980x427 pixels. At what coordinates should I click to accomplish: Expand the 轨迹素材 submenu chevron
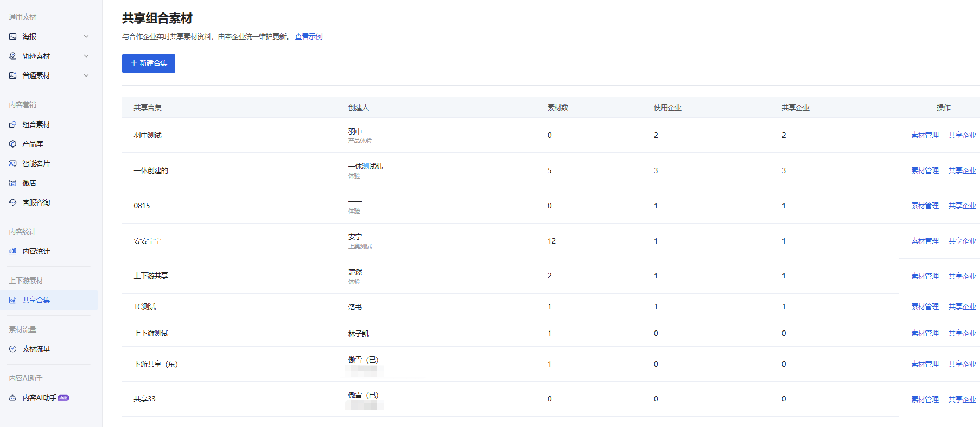pos(86,56)
